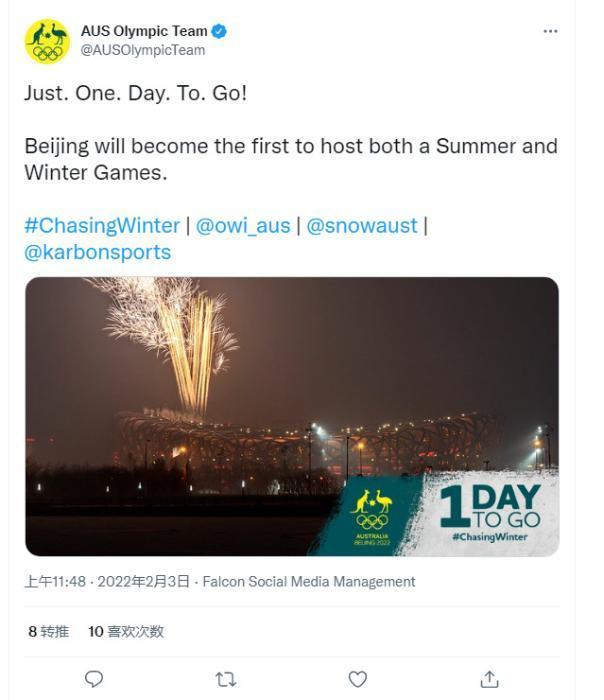Image resolution: width=604 pixels, height=700 pixels.
Task: View the 8 转推 retweets list
Action: (48, 632)
